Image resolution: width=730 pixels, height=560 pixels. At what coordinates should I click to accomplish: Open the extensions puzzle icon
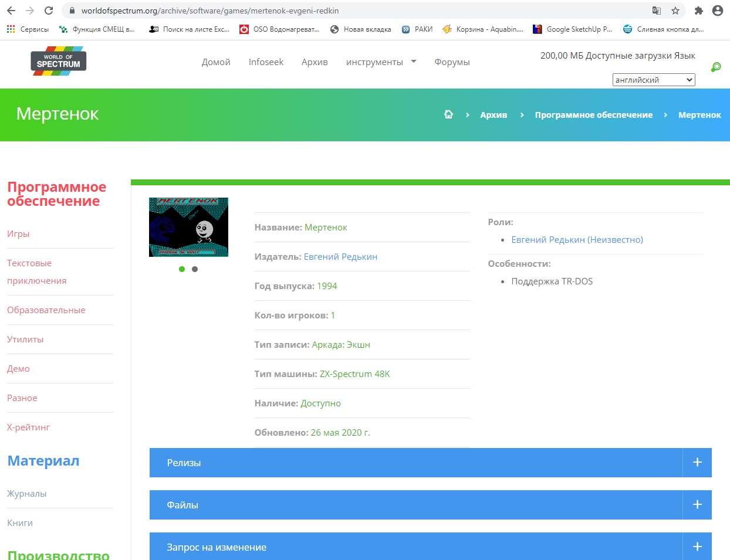pos(698,11)
